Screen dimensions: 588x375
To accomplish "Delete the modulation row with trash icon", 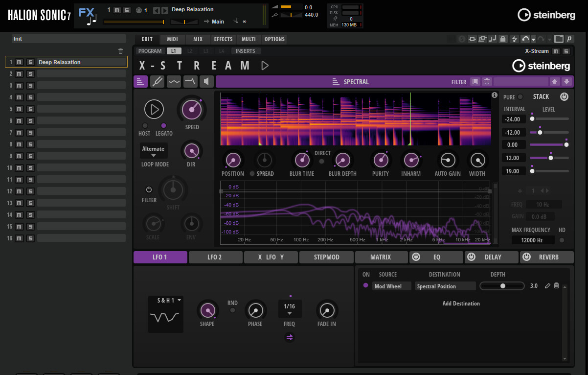I will tap(557, 286).
